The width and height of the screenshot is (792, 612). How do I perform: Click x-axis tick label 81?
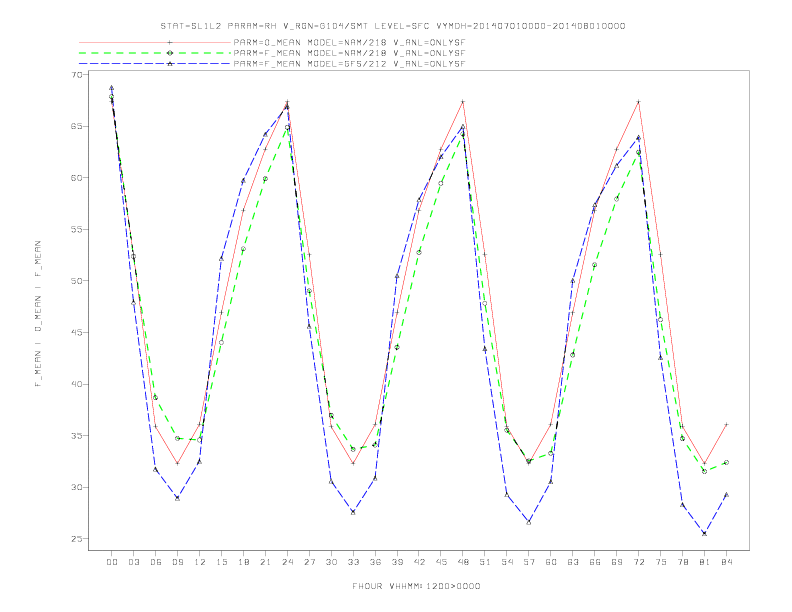click(x=705, y=562)
